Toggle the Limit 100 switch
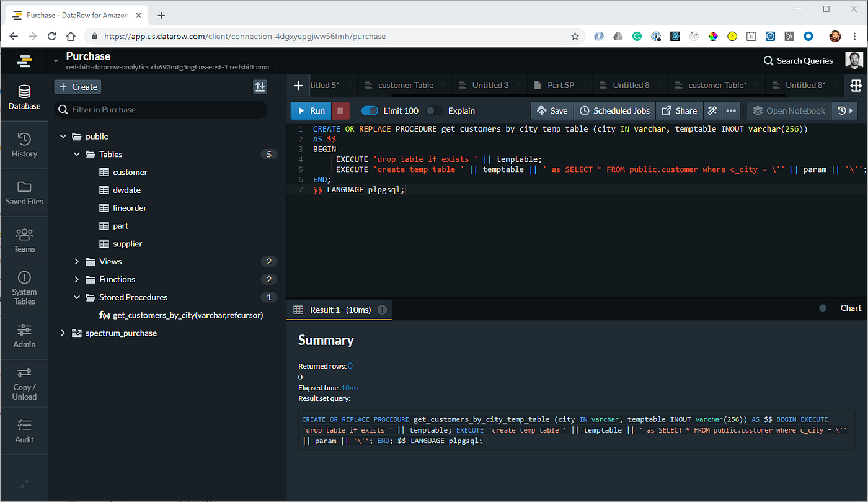868x502 pixels. click(370, 110)
